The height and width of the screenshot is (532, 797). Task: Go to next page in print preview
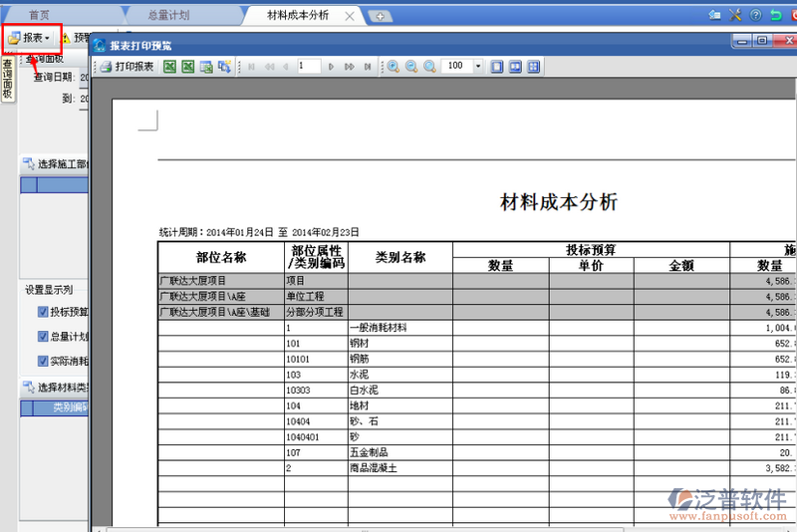coord(331,67)
